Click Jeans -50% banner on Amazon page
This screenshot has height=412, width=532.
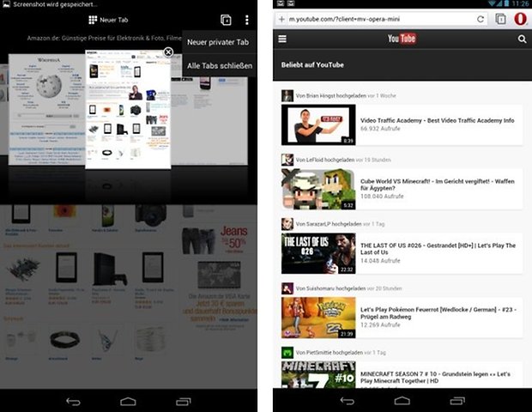click(215, 240)
